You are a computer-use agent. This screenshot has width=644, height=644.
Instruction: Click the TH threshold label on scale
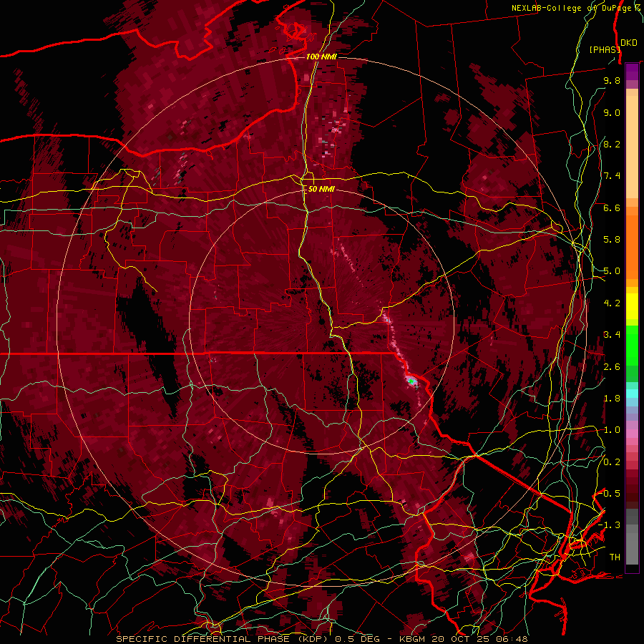(x=615, y=557)
